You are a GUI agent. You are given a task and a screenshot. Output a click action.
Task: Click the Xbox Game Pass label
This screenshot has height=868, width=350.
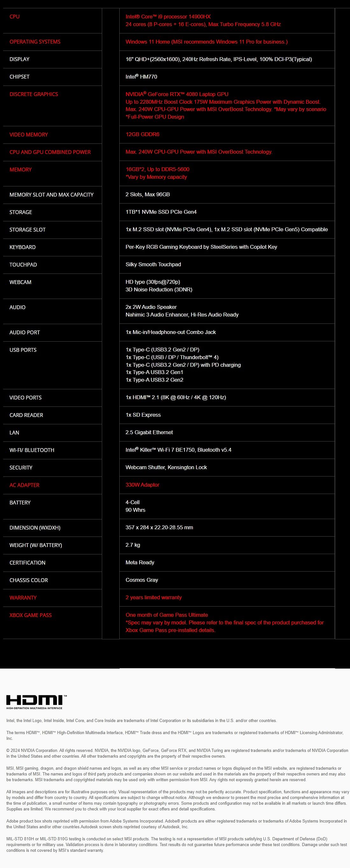coord(31,615)
